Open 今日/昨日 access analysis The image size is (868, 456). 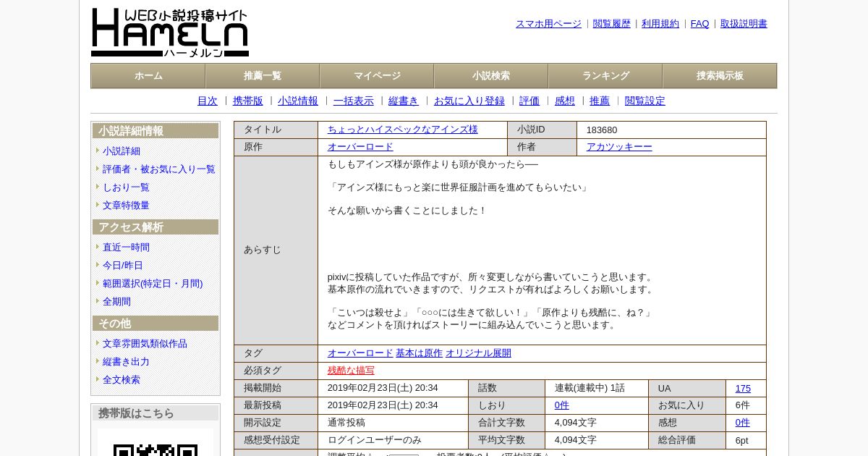[123, 266]
